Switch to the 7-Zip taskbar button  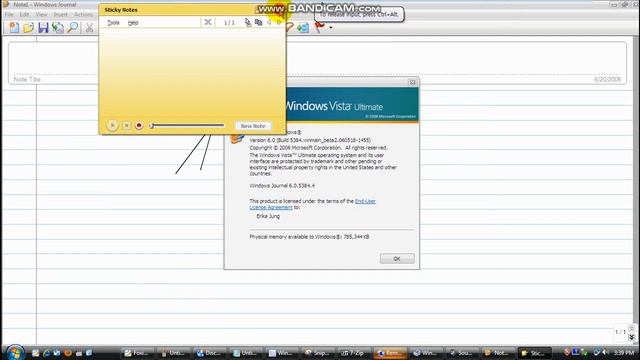click(353, 353)
